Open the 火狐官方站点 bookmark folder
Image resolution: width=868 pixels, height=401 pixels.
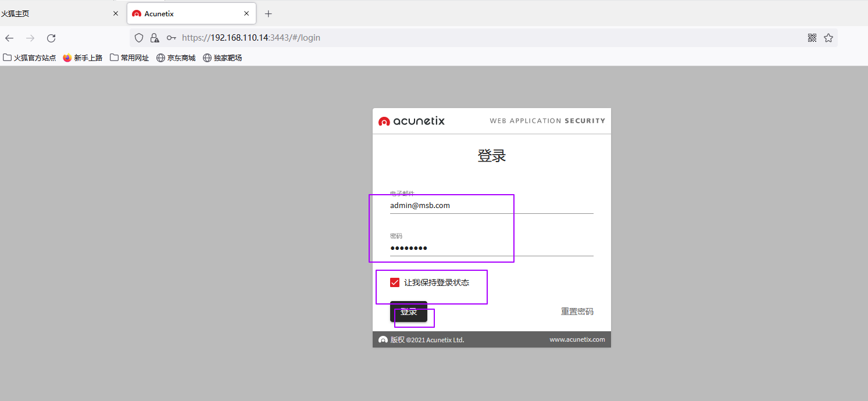[30, 58]
